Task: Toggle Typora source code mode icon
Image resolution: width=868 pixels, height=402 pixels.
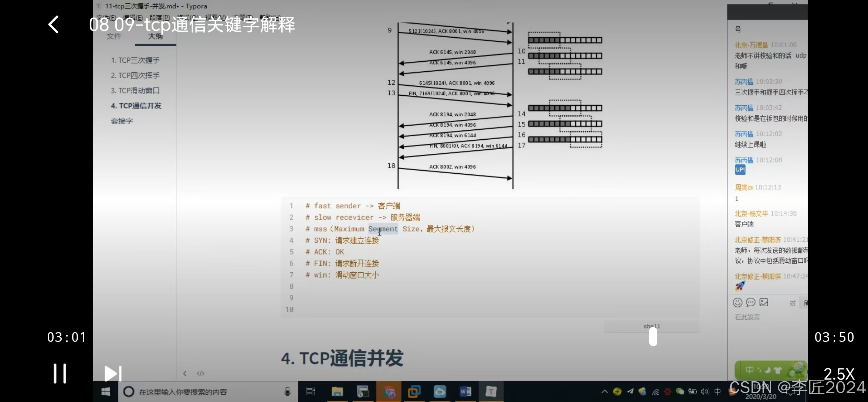Action: click(x=201, y=373)
